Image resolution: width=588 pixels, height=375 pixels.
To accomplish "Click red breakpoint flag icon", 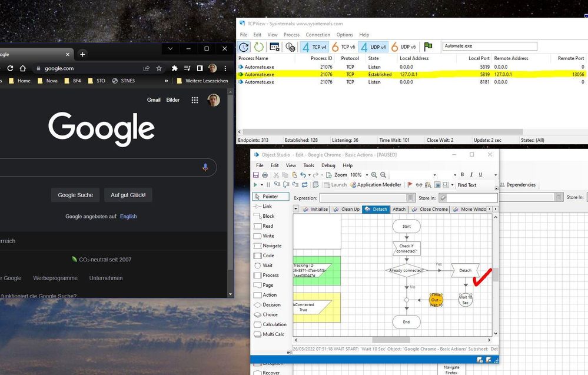I will coord(410,184).
